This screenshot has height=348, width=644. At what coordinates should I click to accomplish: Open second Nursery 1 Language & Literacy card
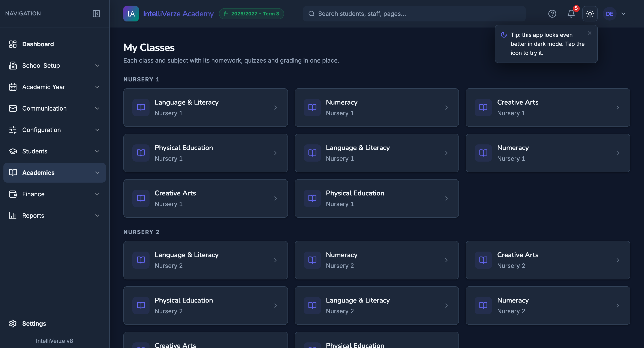point(376,153)
